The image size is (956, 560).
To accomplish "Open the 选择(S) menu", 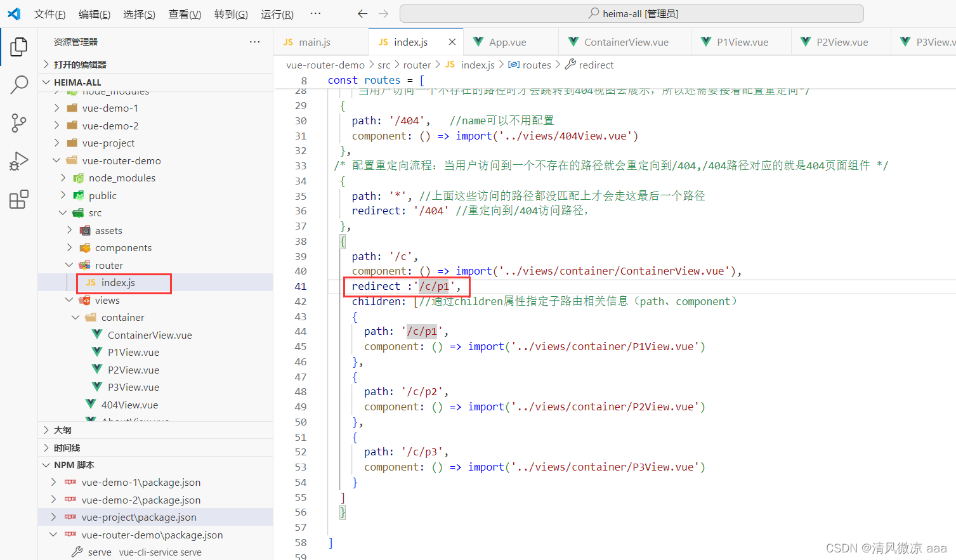I will [x=139, y=14].
